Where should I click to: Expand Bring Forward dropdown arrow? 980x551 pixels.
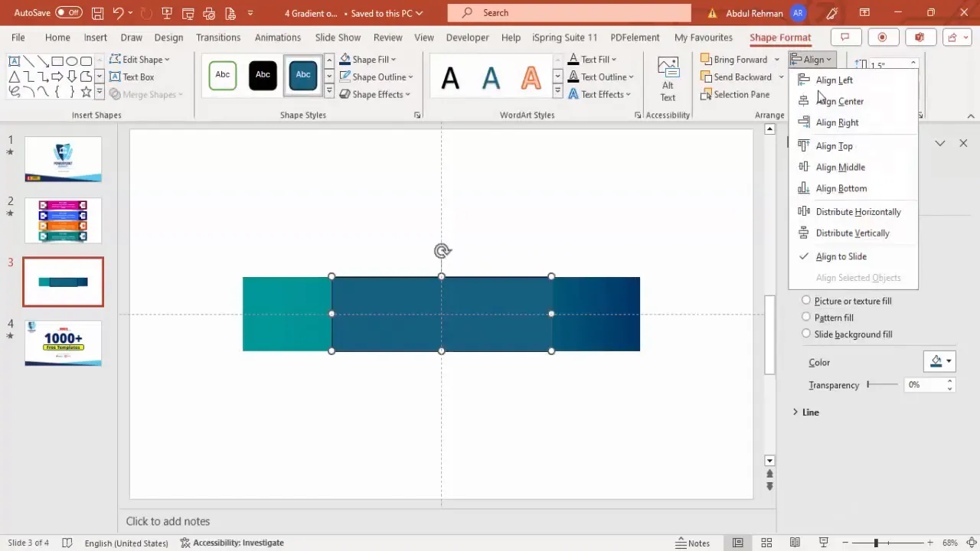[x=776, y=59]
